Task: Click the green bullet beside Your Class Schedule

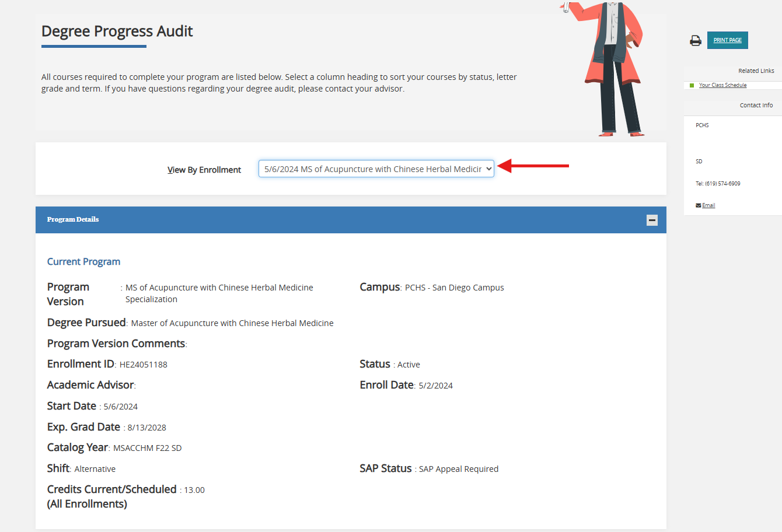Action: click(692, 85)
